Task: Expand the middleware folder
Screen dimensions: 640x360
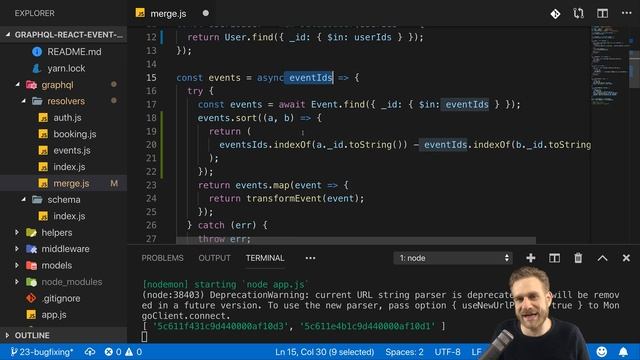Action: tap(17, 249)
